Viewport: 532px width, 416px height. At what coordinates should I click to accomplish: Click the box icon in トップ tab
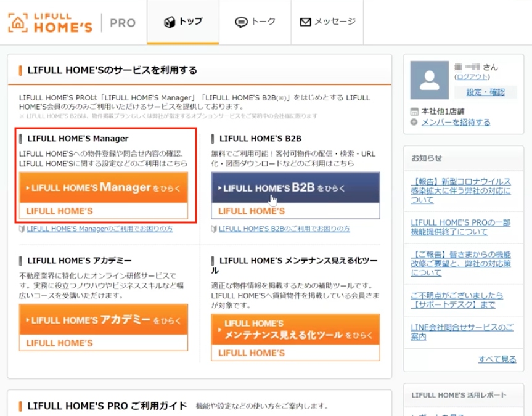click(x=170, y=22)
